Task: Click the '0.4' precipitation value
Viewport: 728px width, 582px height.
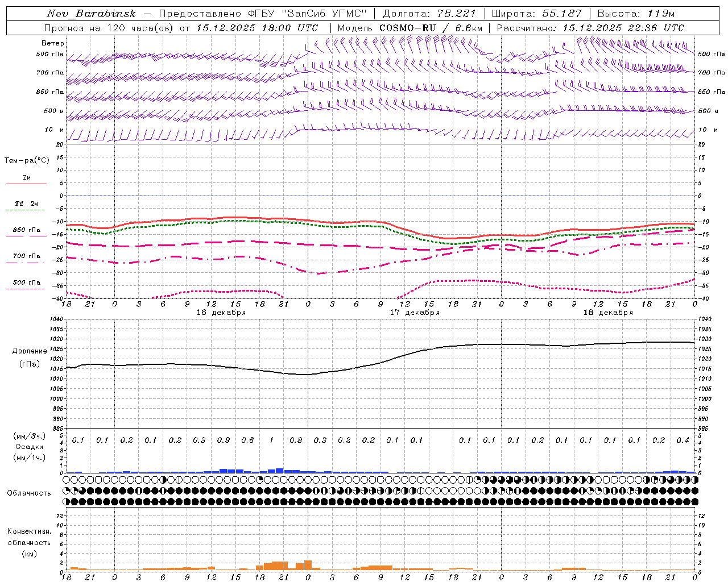Action: 682,440
